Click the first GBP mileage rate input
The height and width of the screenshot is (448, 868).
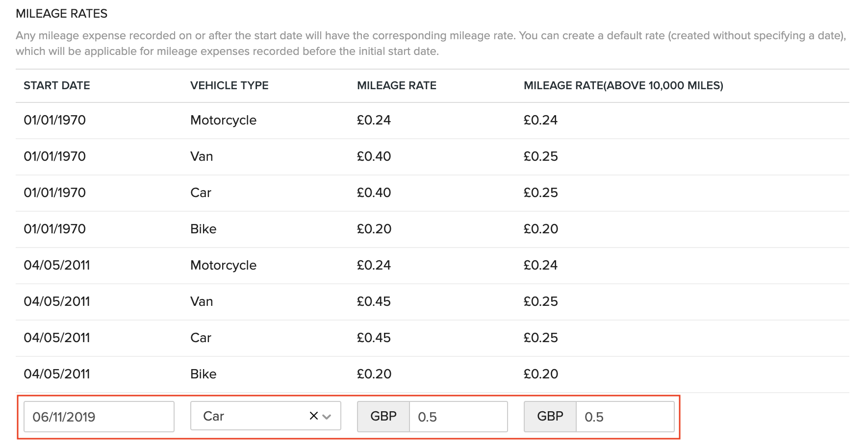[x=458, y=417]
